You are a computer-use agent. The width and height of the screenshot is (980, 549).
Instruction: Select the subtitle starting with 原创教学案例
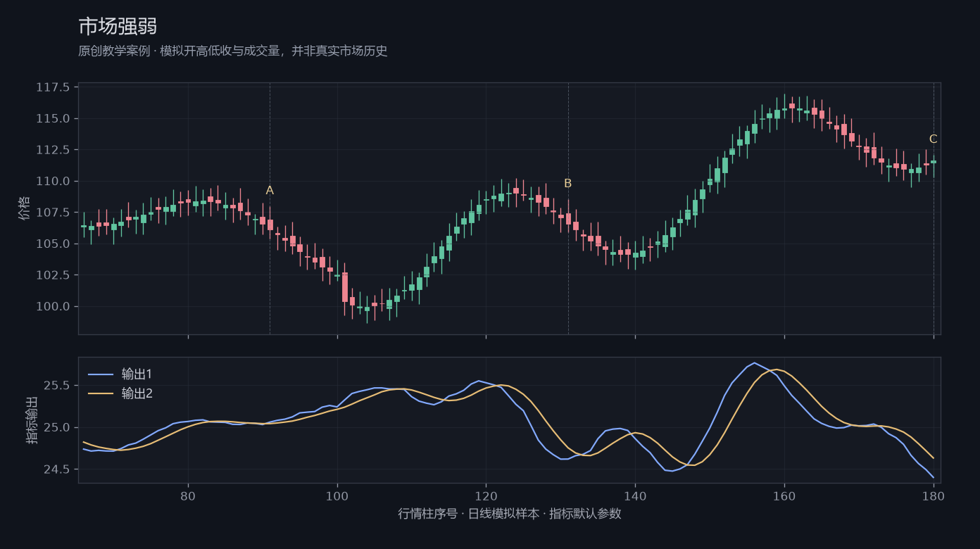[233, 51]
